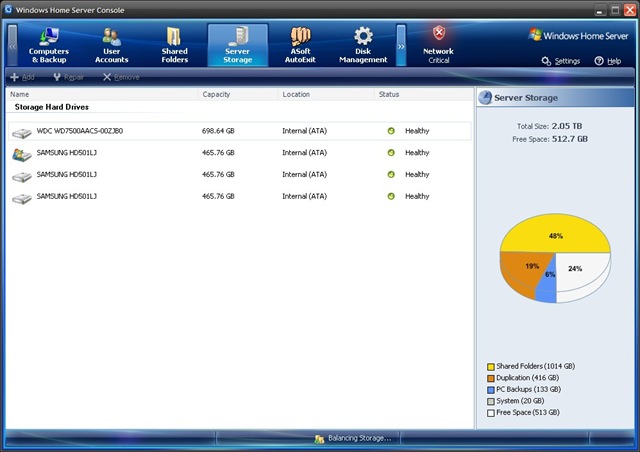This screenshot has width=640, height=452.
Task: Click the Add drive button
Action: [22, 77]
